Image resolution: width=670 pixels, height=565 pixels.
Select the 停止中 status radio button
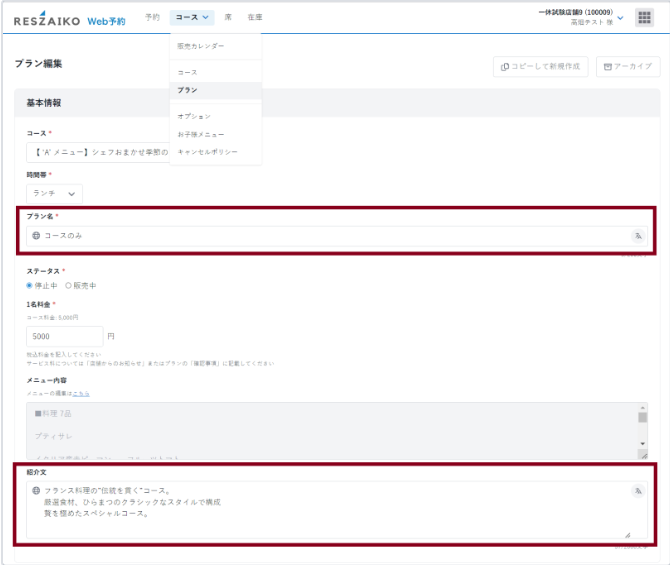pyautogui.click(x=30, y=285)
